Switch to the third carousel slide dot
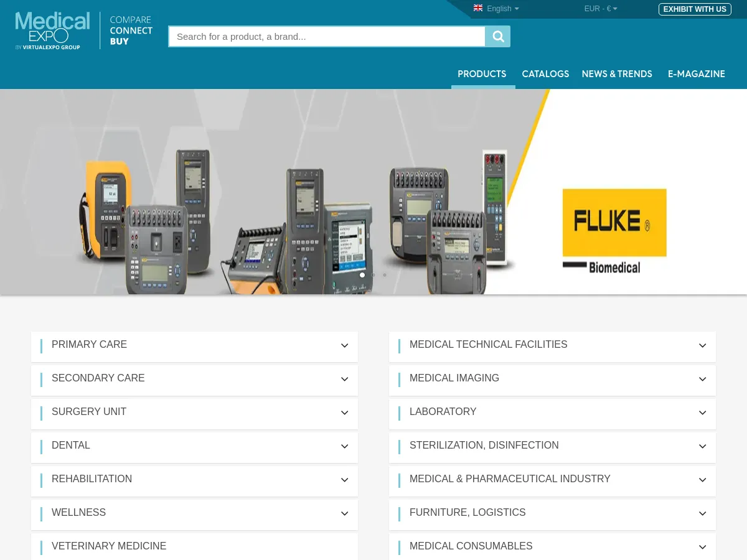The image size is (747, 560). coord(385,275)
